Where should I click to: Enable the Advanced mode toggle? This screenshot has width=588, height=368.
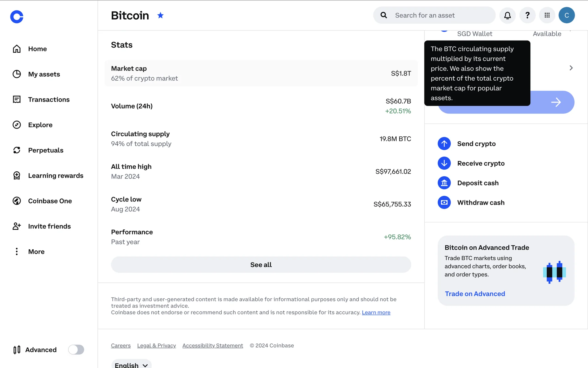tap(76, 350)
